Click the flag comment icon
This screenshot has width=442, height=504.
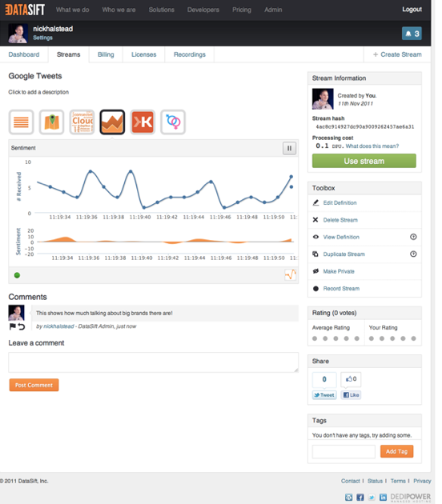pyautogui.click(x=13, y=326)
